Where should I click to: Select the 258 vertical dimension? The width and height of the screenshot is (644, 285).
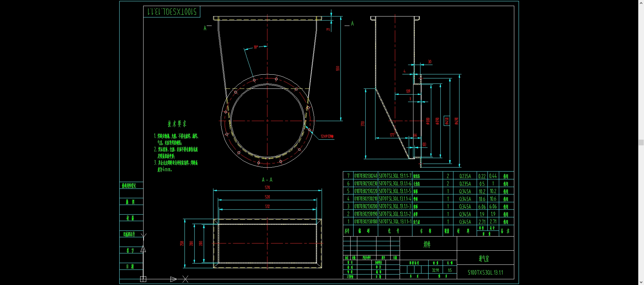click(182, 243)
